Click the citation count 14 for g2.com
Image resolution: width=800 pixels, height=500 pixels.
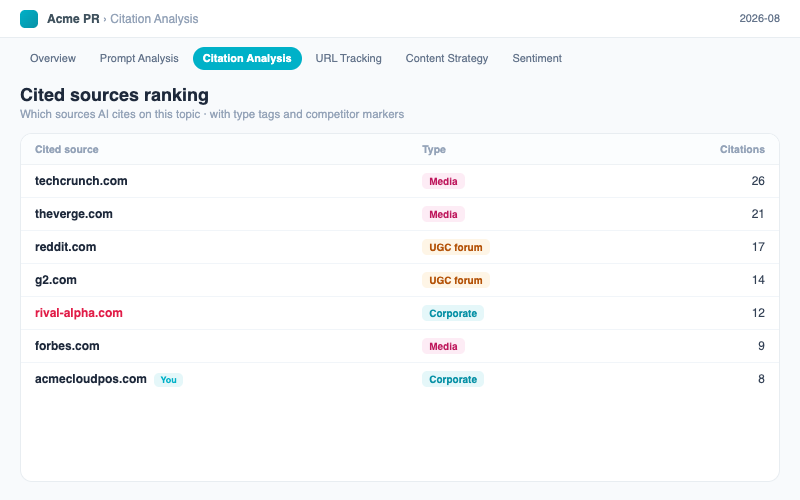pos(758,280)
